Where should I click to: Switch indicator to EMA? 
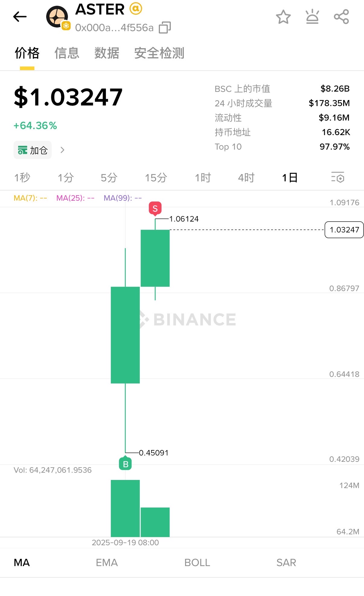(x=107, y=562)
